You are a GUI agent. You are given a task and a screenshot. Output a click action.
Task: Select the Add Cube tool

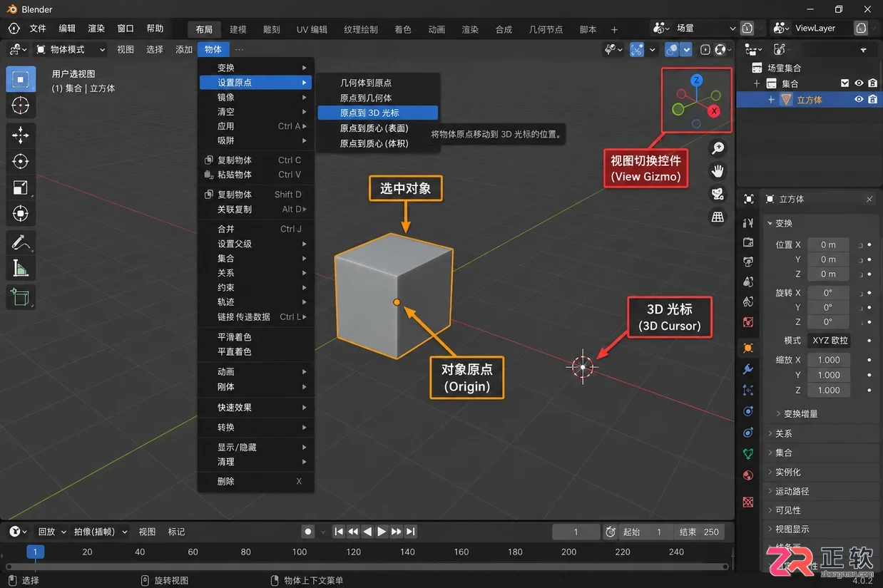point(21,296)
